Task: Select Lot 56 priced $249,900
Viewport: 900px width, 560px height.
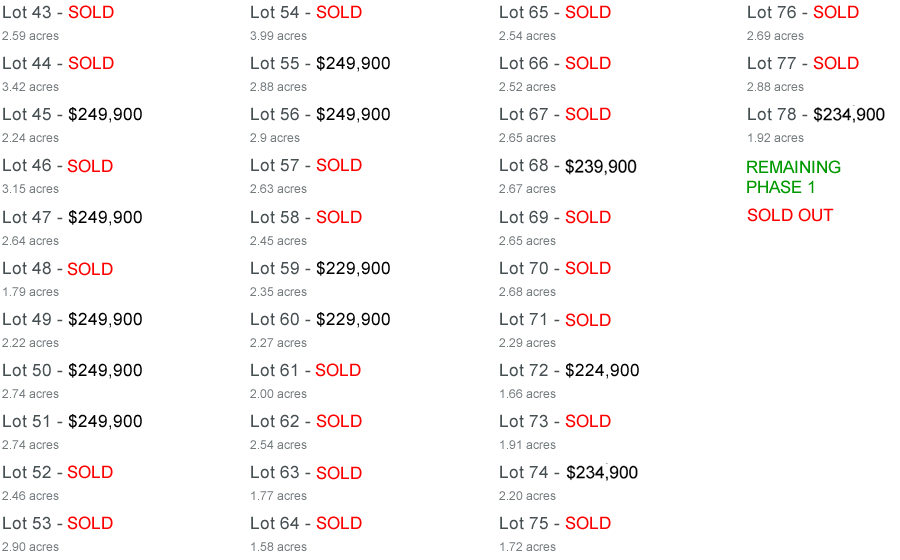Action: click(320, 115)
